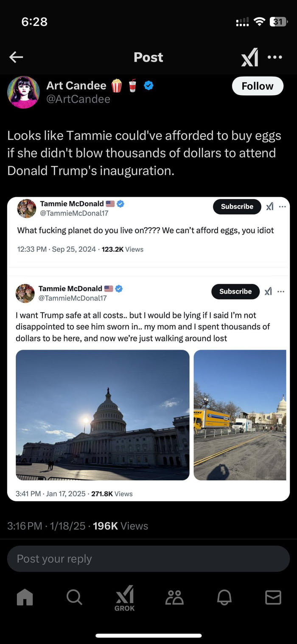The width and height of the screenshot is (297, 644).
Task: Go to the Home tab
Action: click(25, 597)
